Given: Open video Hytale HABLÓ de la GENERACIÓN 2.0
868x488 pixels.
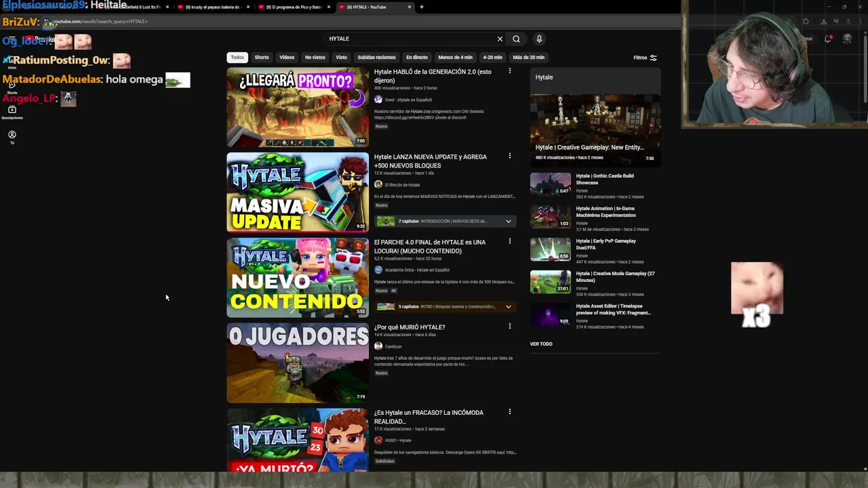Looking at the screenshot, I should pos(433,76).
